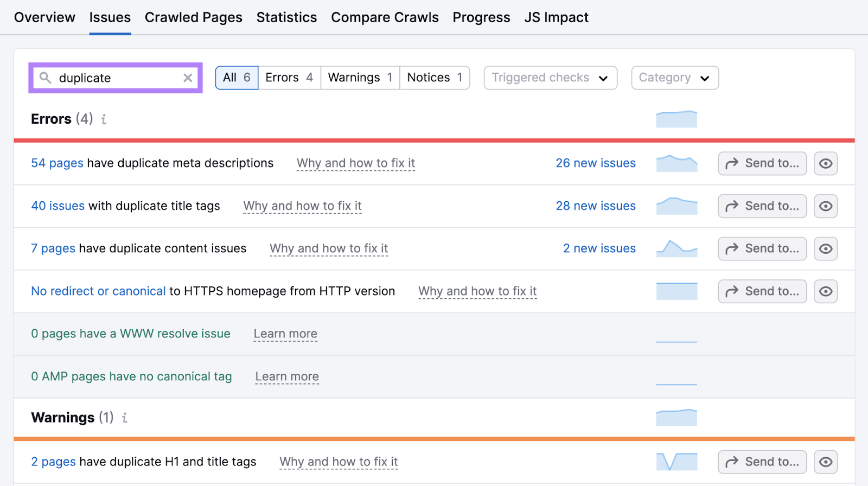Toggle visibility of the HTTPS homepage redirect issue

[825, 291]
